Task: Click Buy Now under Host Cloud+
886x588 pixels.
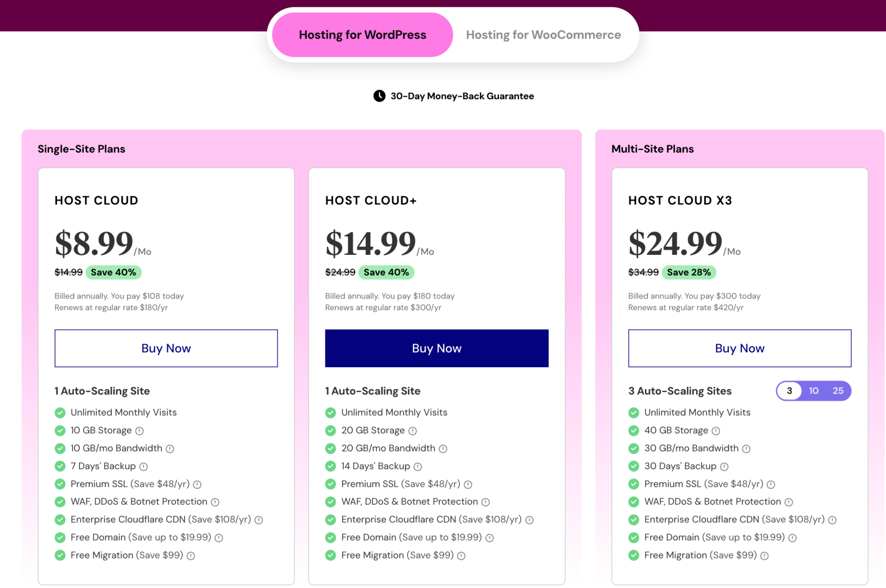Action: click(x=437, y=348)
